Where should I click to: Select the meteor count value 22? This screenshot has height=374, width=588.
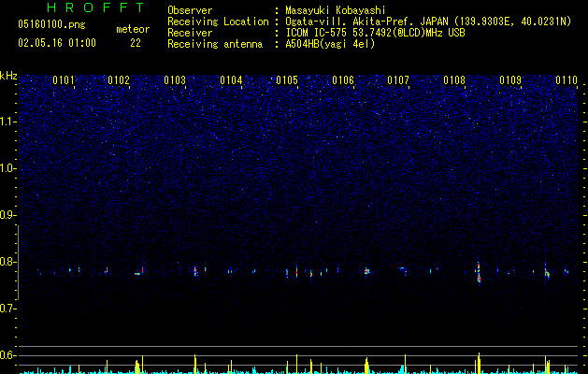tap(136, 43)
